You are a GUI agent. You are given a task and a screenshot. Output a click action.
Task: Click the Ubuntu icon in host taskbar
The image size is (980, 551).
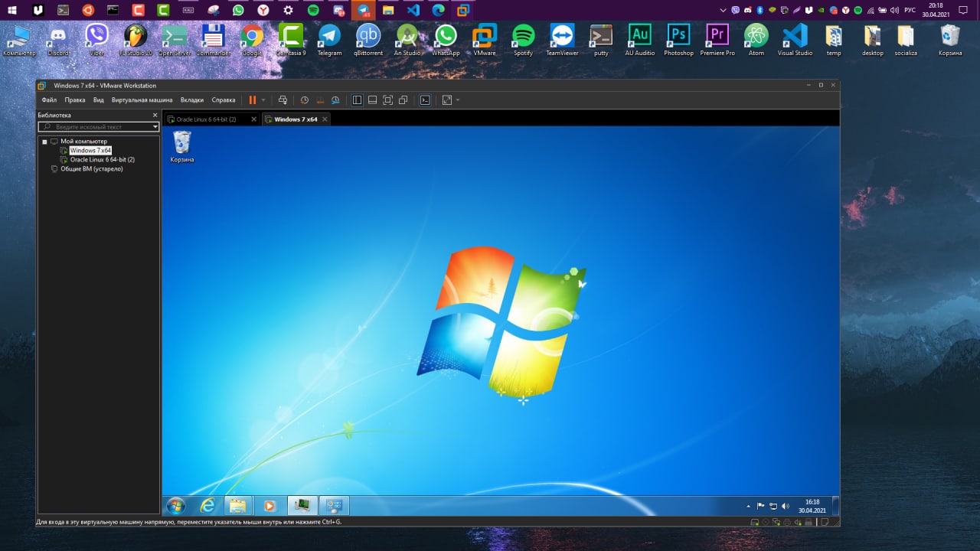88,10
